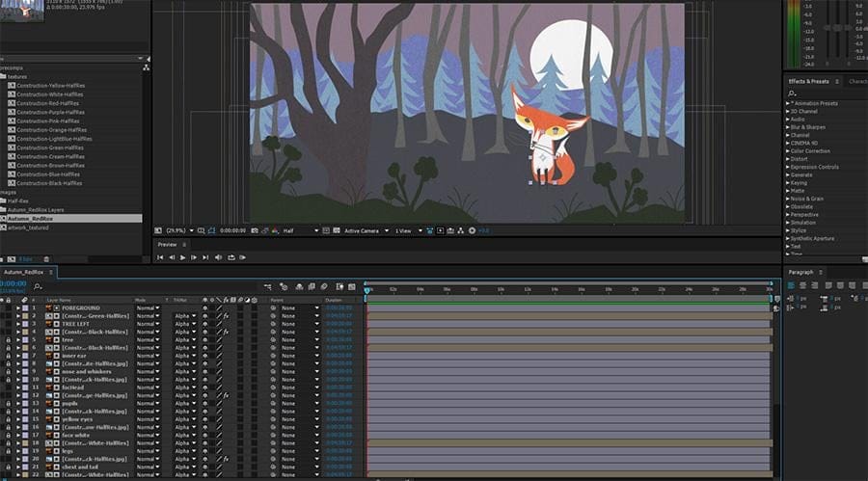Image resolution: width=868 pixels, height=481 pixels.
Task: Click the graph editor icon in timeline
Action: 351,286
